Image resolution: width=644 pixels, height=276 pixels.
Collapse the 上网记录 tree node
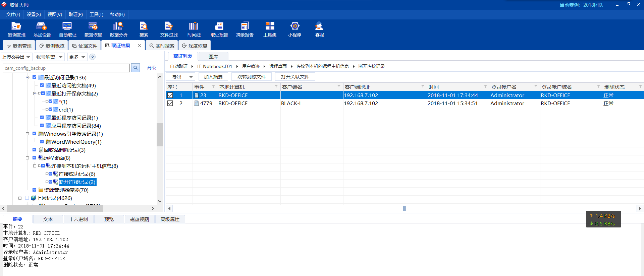(20, 198)
